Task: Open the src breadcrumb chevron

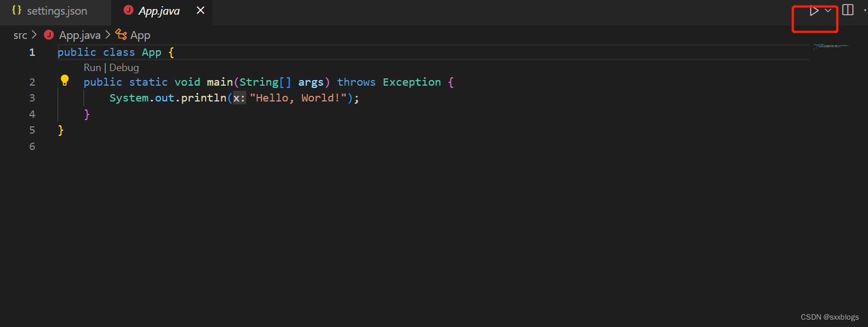Action: point(33,34)
